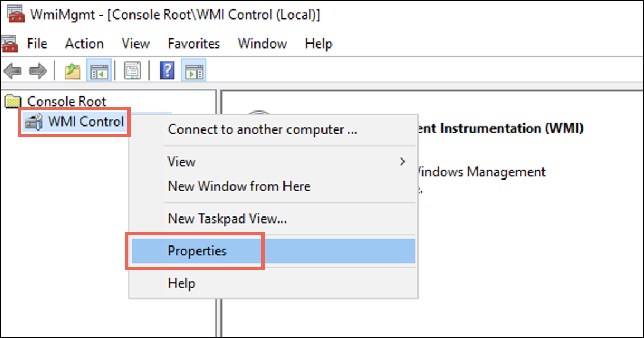
Task: Click the Up One Level folder icon
Action: [73, 71]
